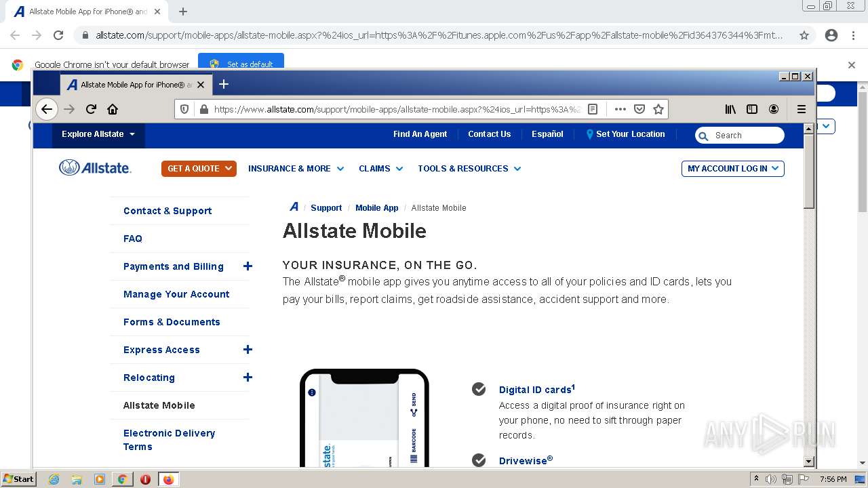Open Opera browser from taskbar
Image resolution: width=868 pixels, height=488 pixels.
click(x=145, y=479)
